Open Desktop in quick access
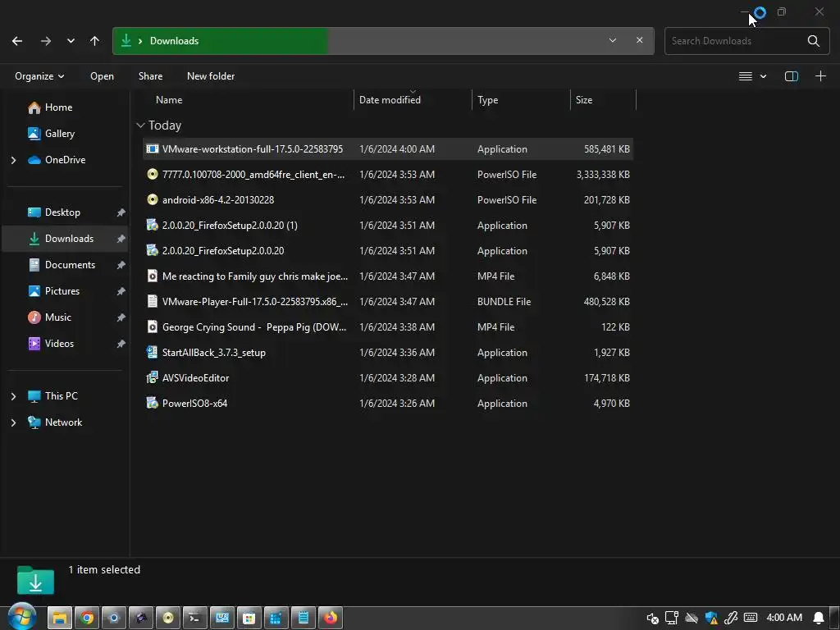 tap(62, 212)
